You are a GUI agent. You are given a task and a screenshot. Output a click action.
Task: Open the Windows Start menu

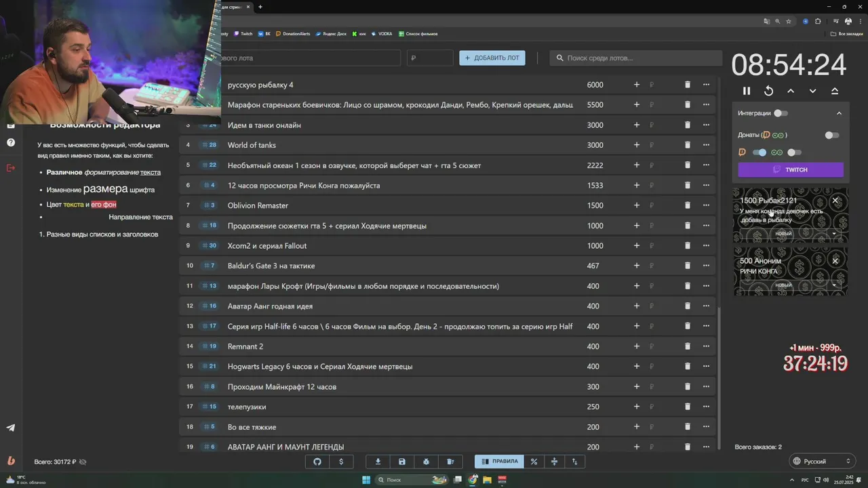click(x=366, y=480)
